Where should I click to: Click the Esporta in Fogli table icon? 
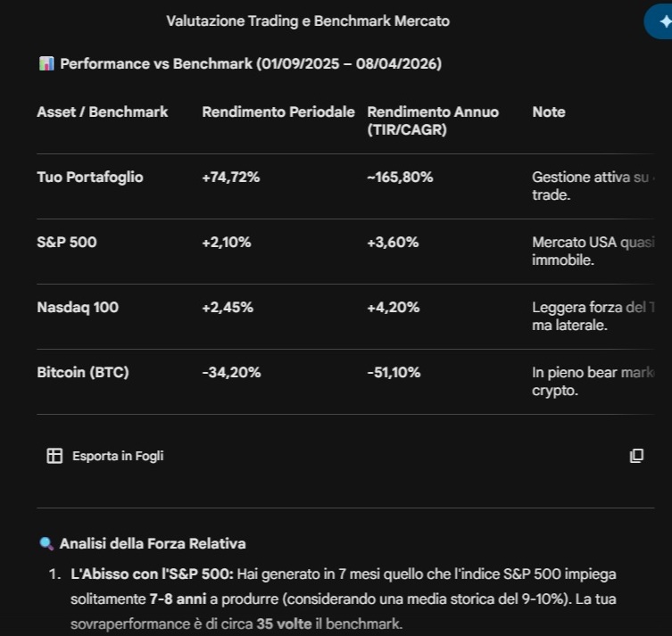pyautogui.click(x=54, y=456)
